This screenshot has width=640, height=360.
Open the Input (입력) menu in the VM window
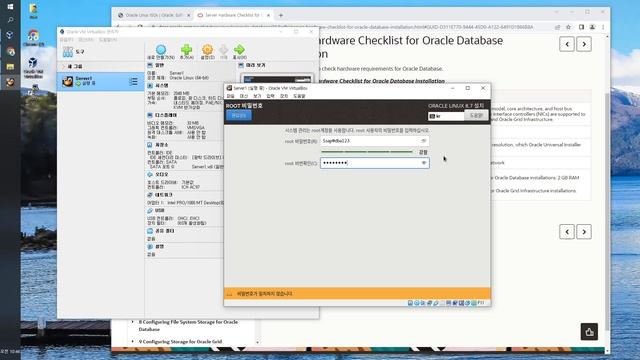[270, 96]
